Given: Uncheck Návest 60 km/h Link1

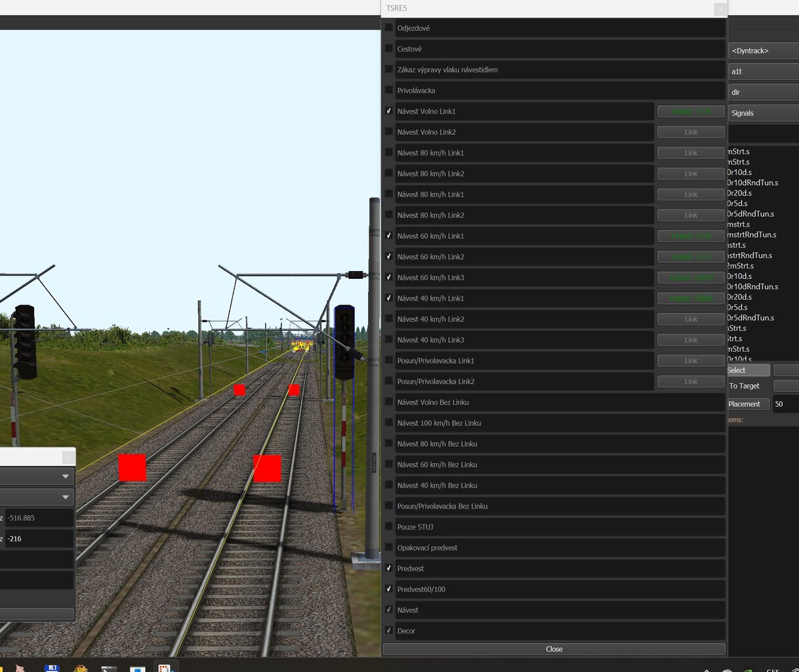Looking at the screenshot, I should (389, 236).
